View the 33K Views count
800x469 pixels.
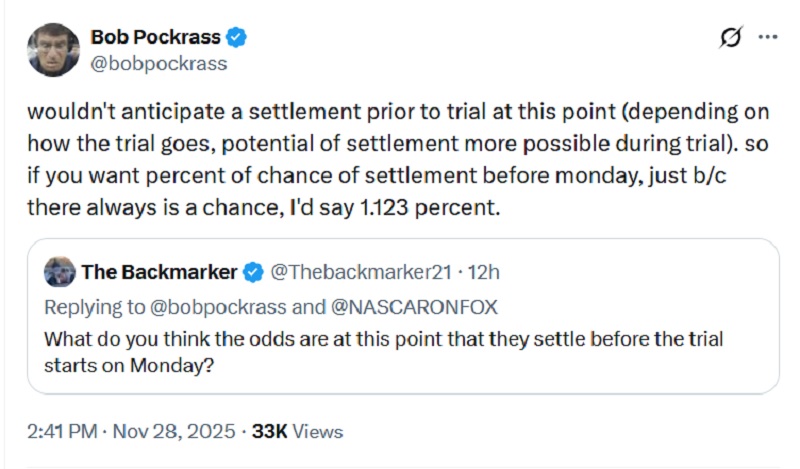[297, 432]
